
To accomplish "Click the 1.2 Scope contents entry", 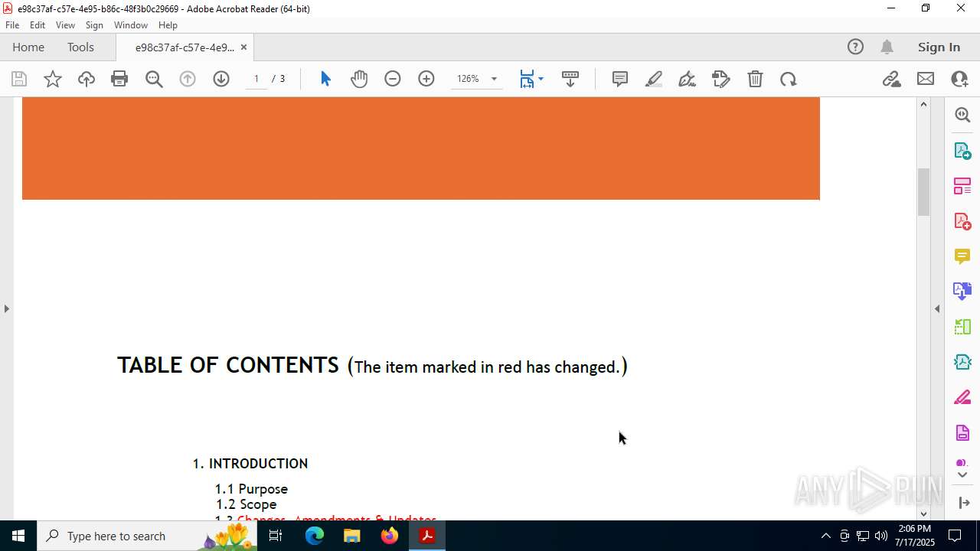I will click(x=246, y=504).
